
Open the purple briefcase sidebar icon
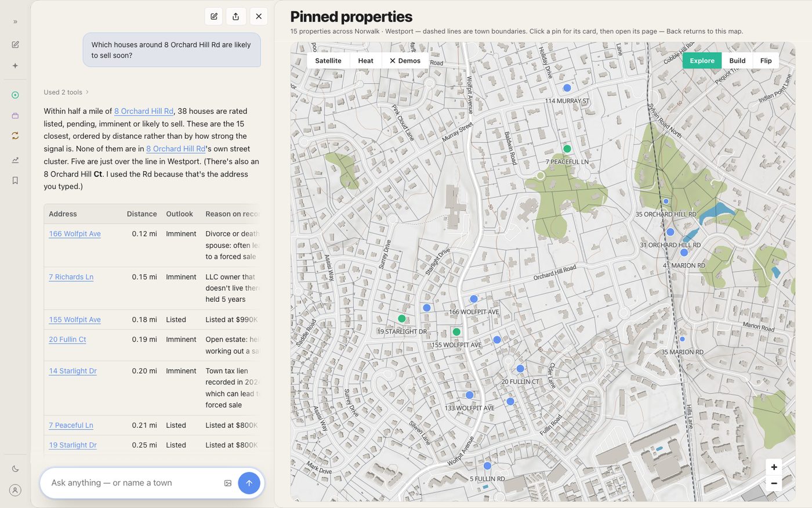[x=16, y=116]
